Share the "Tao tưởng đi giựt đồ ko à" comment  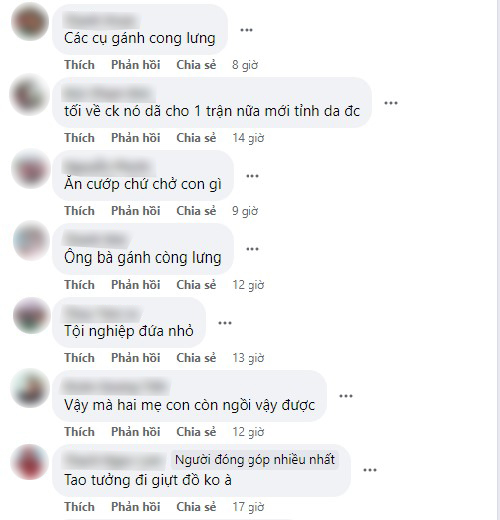196,507
